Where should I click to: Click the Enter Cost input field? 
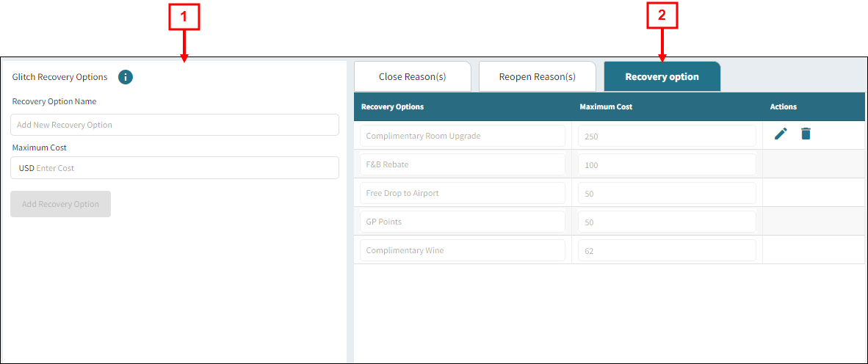click(x=175, y=167)
